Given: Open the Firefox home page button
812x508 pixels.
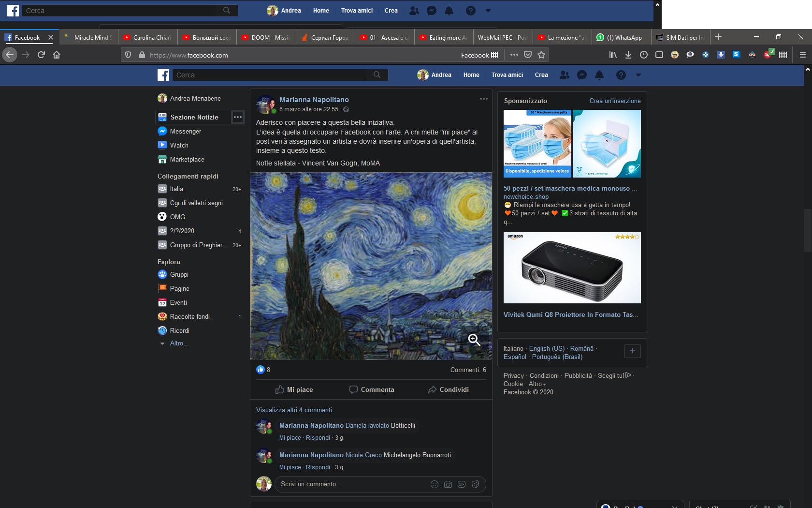Looking at the screenshot, I should tap(57, 55).
